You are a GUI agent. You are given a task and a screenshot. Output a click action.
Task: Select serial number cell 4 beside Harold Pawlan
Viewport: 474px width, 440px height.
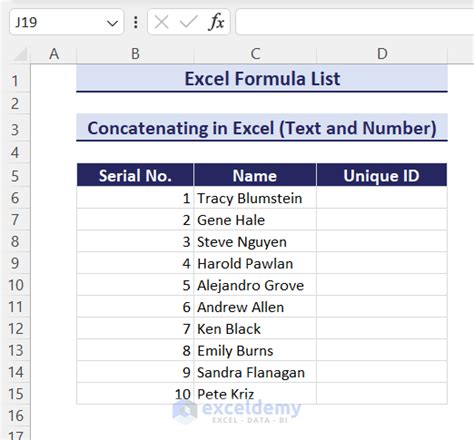[135, 263]
